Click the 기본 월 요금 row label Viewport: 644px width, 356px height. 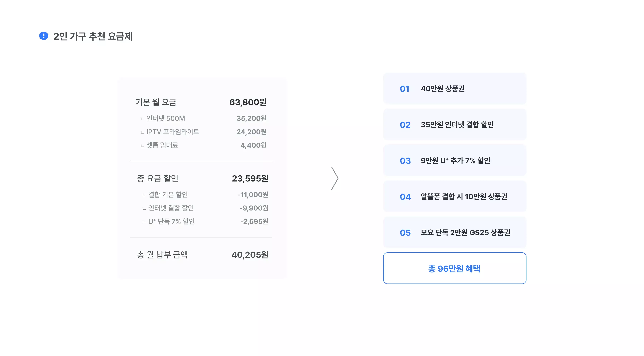156,102
